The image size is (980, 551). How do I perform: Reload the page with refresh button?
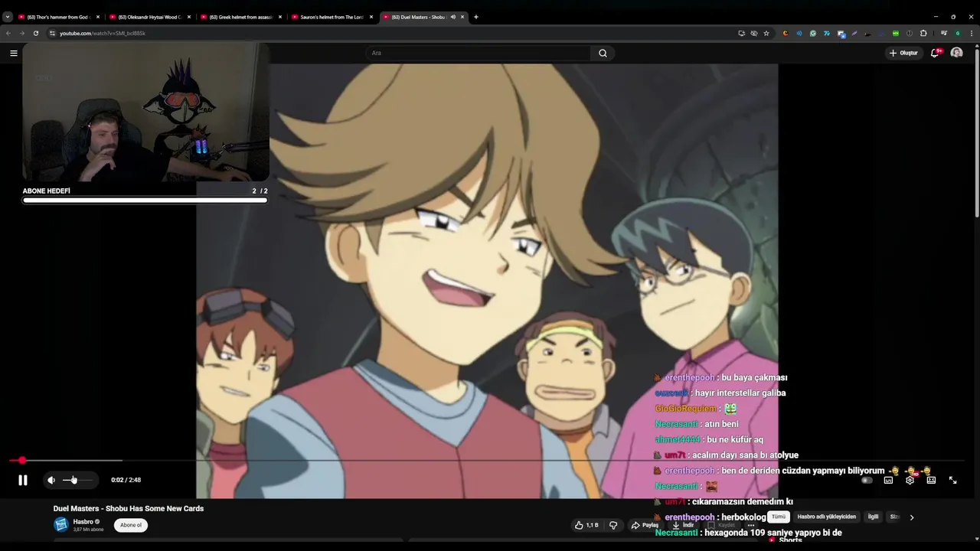point(35,33)
